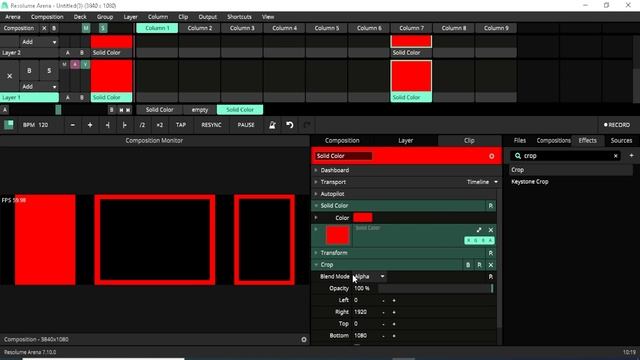Toggle Layer 1 mask M button
The width and height of the screenshot is (640, 360).
tap(64, 64)
